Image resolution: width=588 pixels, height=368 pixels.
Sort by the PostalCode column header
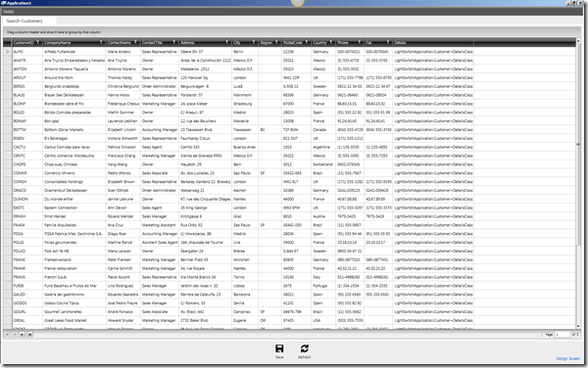pos(293,43)
